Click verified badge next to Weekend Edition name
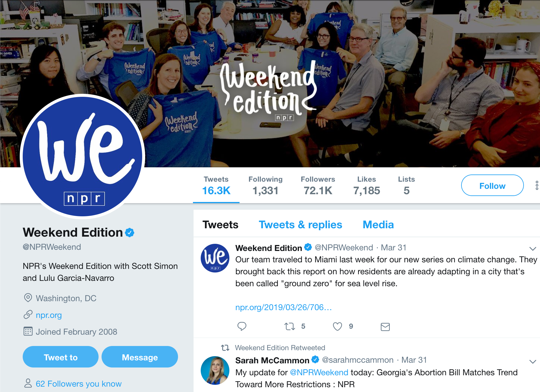Screen dimensions: 540x392 point(130,232)
